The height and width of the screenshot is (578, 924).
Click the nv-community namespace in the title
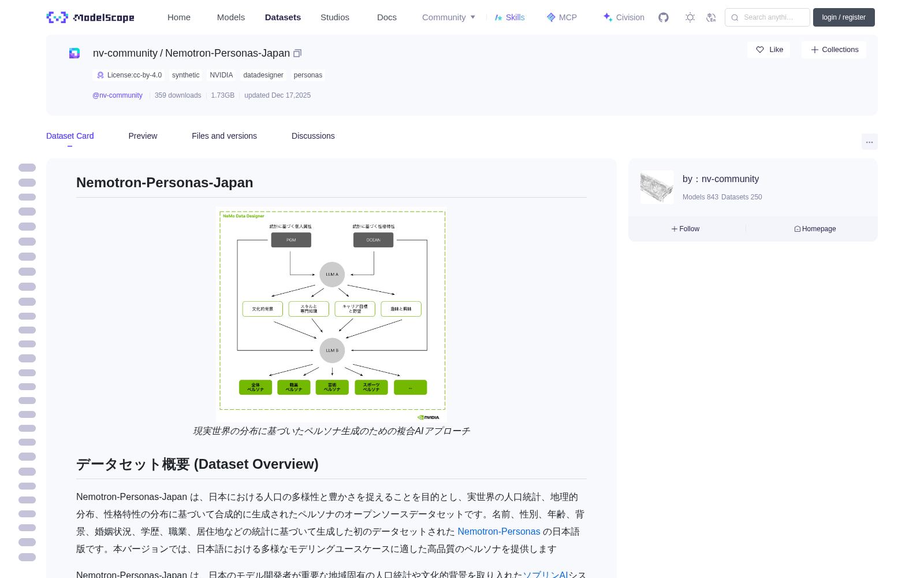click(125, 53)
